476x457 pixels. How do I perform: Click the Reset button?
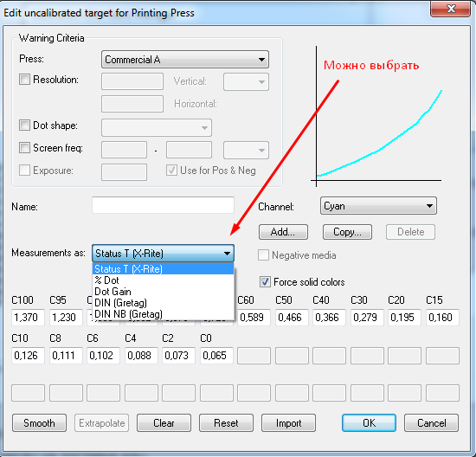(x=226, y=422)
